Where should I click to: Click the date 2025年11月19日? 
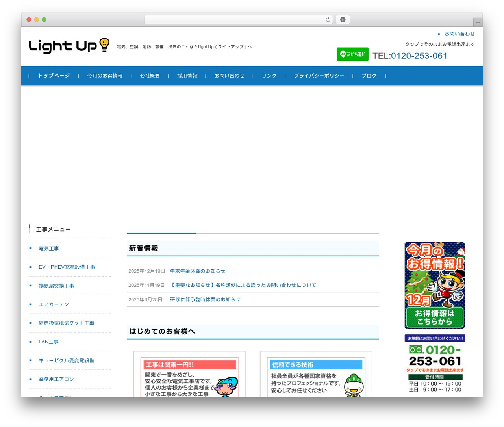(146, 285)
